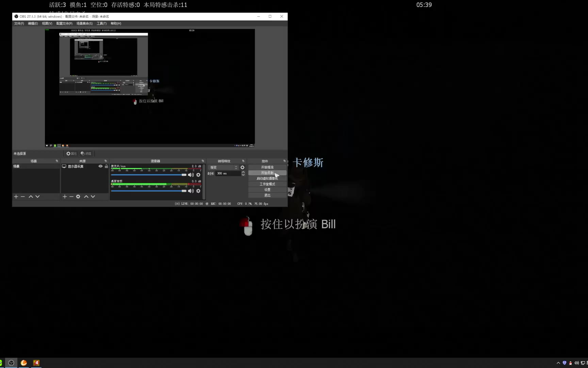Undock the 混音器 panel using its float icon
The height and width of the screenshot is (368, 588).
[203, 161]
